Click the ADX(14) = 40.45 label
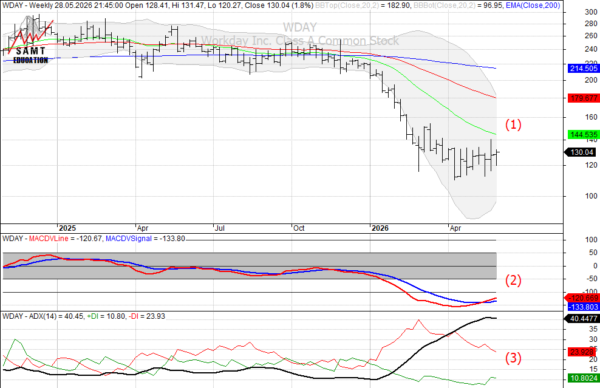The width and height of the screenshot is (600, 388). 56,316
